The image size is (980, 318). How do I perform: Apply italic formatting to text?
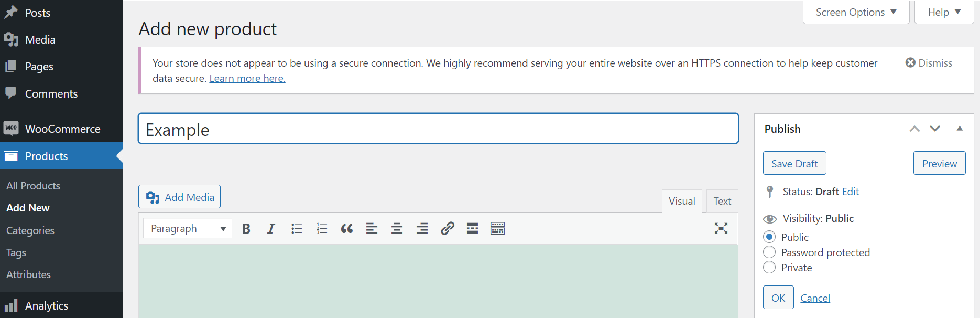click(x=271, y=228)
